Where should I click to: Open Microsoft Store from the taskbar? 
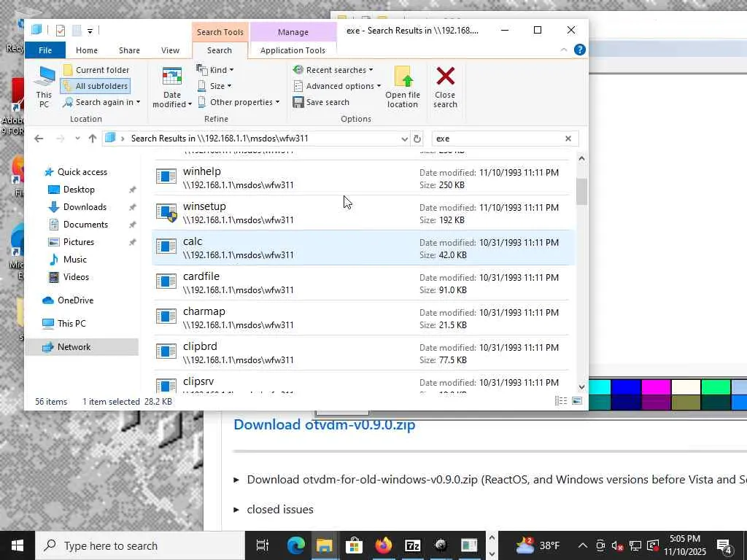point(354,545)
